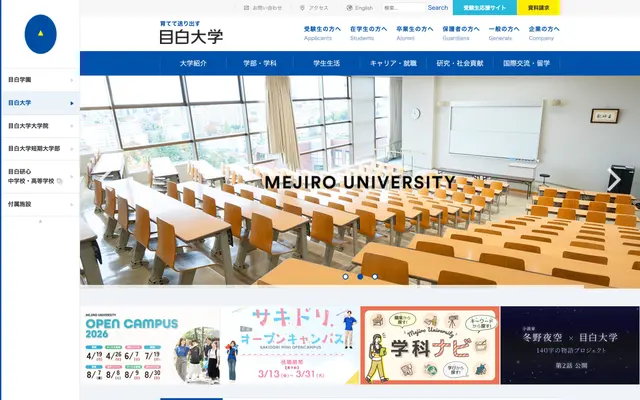Select 目白大学大学院 in the sidebar
The image size is (640, 400).
(41, 126)
